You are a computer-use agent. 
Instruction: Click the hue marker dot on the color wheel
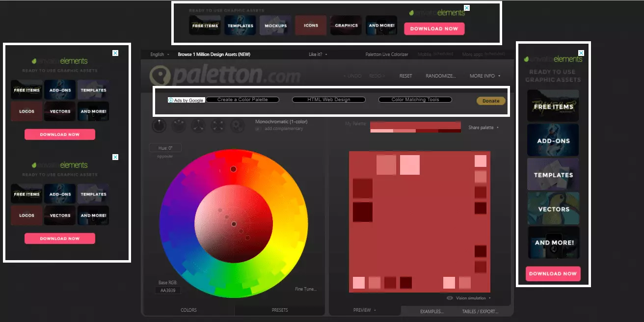pyautogui.click(x=234, y=169)
